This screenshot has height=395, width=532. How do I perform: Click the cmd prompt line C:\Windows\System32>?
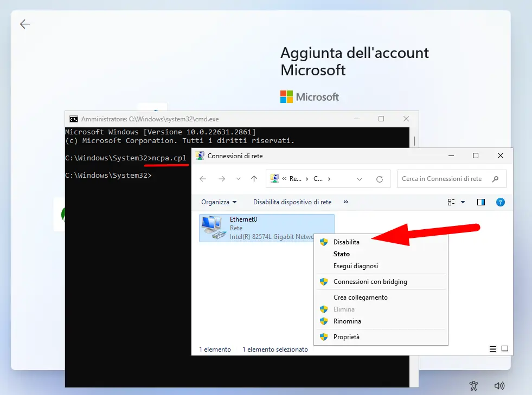tap(108, 176)
